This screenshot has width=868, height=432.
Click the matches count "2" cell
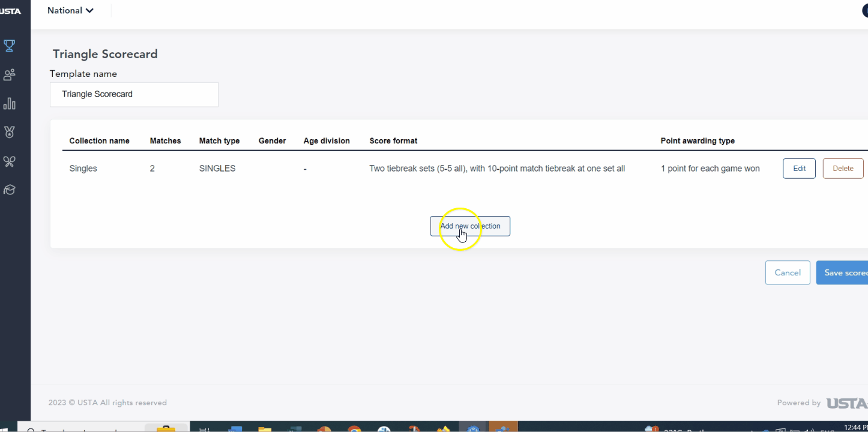coord(152,169)
